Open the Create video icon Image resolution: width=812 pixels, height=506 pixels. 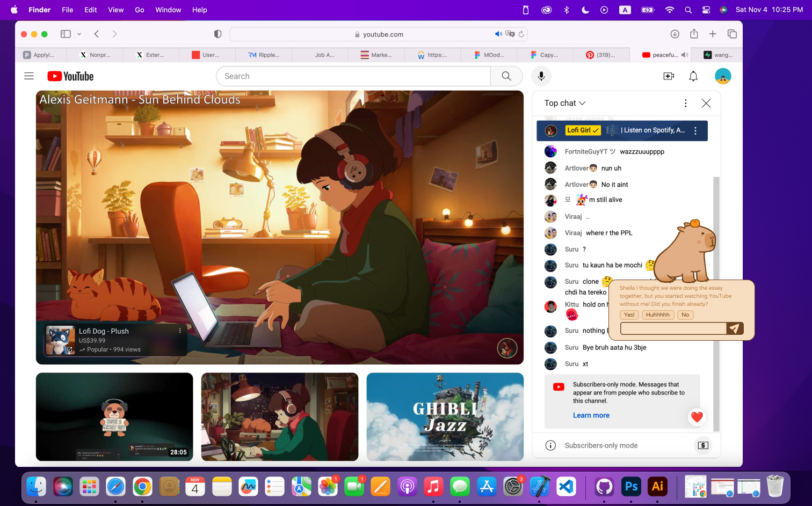(669, 76)
